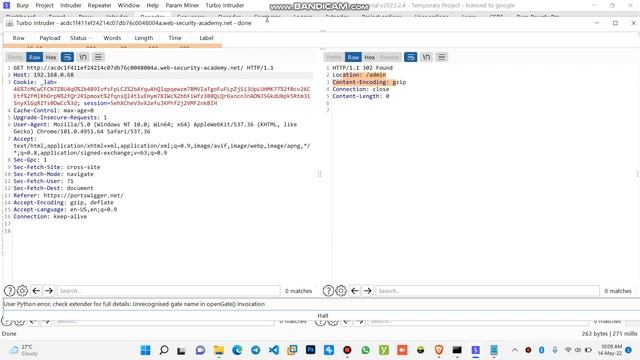Open the Window menu
Image resolution: width=640 pixels, height=360 pixels.
(x=129, y=5)
